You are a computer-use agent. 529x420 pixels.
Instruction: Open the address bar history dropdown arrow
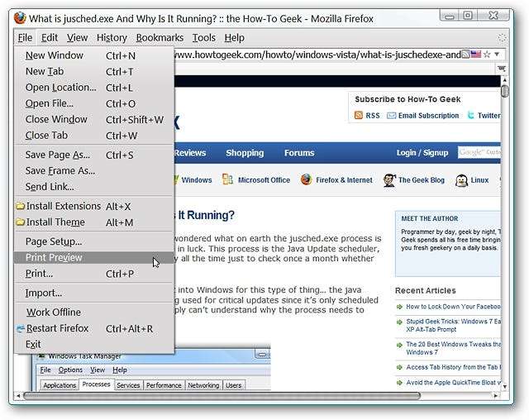[x=497, y=55]
